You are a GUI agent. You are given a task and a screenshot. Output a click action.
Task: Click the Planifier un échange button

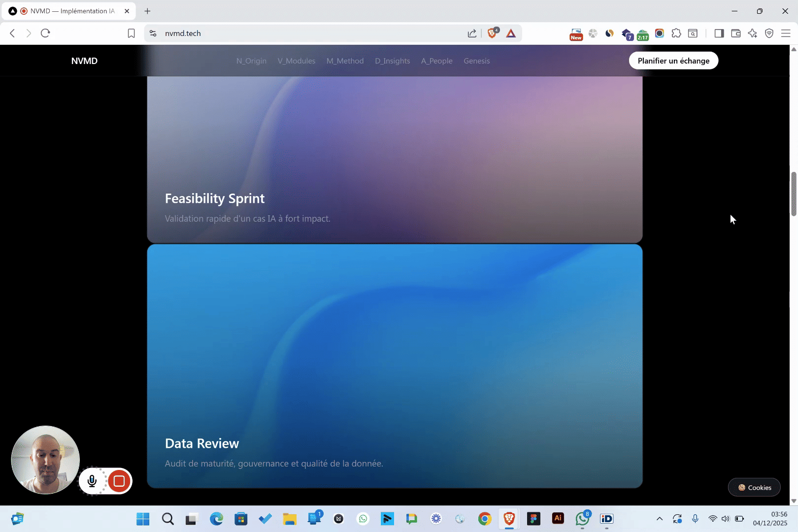point(673,61)
